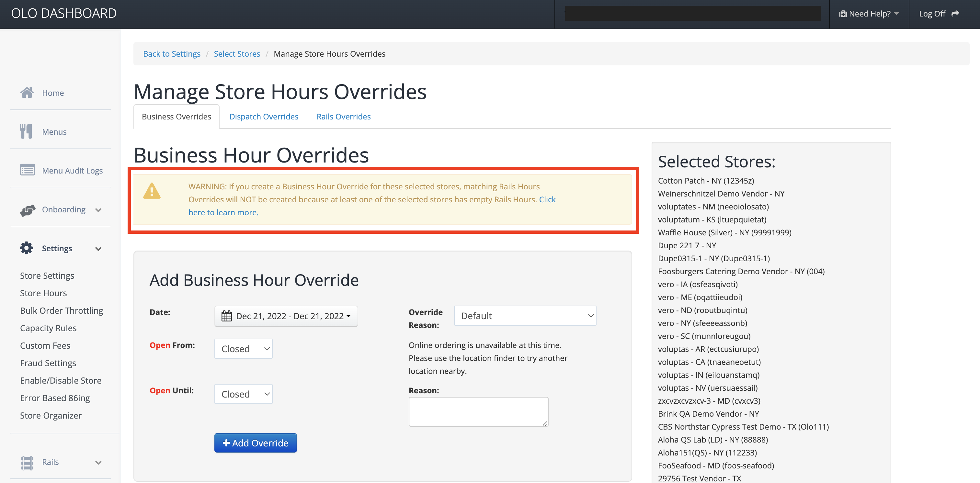This screenshot has height=483, width=980.
Task: Click 'Dupe 221 7 - NY' store entry
Action: pos(687,245)
